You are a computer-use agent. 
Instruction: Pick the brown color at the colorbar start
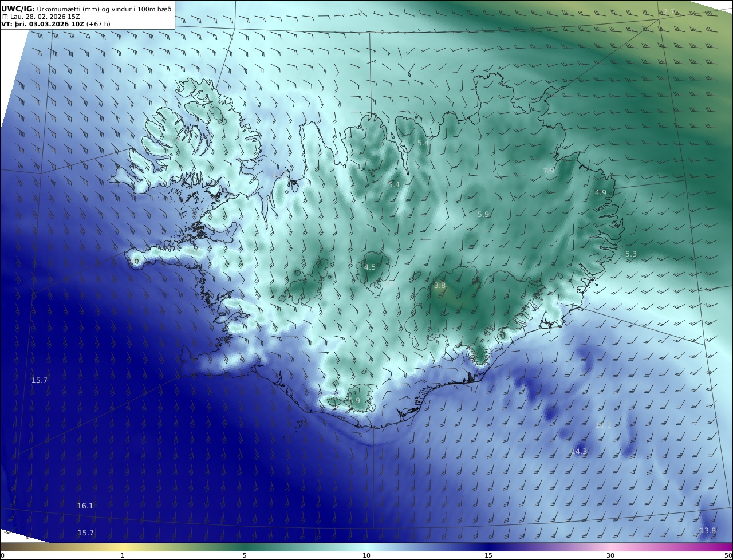coord(3,547)
